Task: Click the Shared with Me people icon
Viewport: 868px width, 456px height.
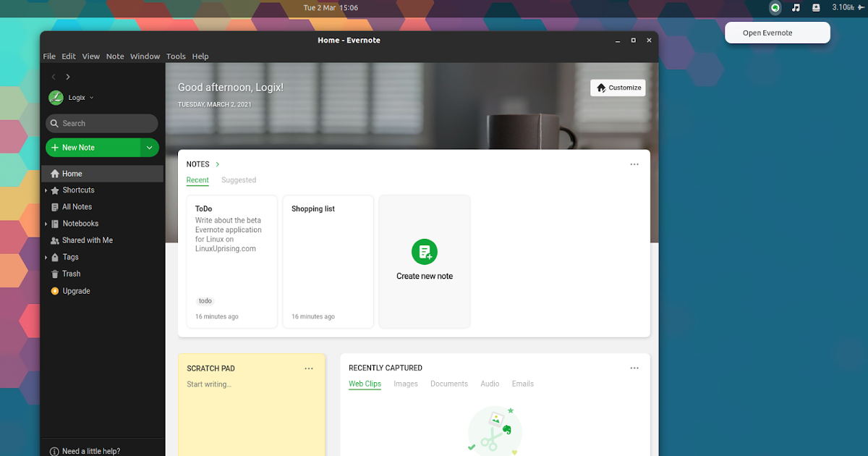Action: (x=55, y=240)
